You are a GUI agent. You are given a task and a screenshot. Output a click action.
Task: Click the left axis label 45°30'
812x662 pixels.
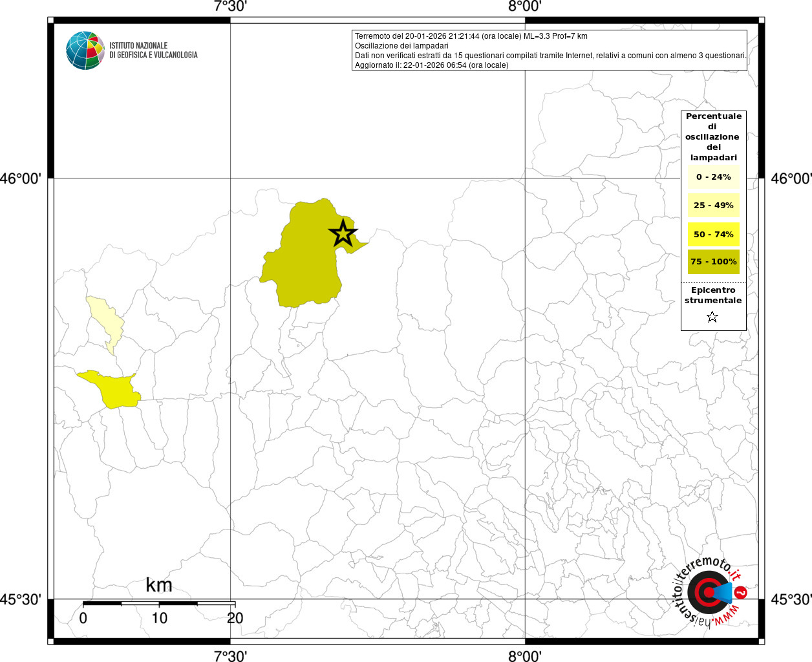pos(21,599)
